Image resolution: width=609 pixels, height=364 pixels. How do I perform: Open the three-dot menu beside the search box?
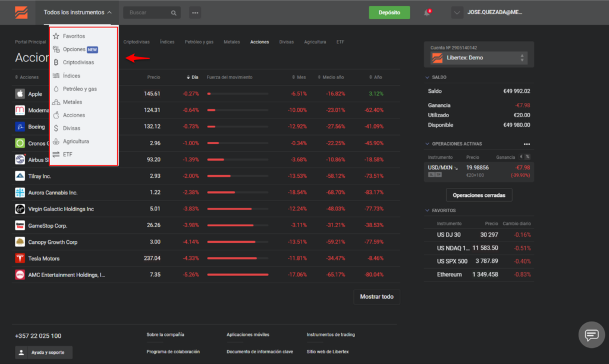click(x=195, y=12)
